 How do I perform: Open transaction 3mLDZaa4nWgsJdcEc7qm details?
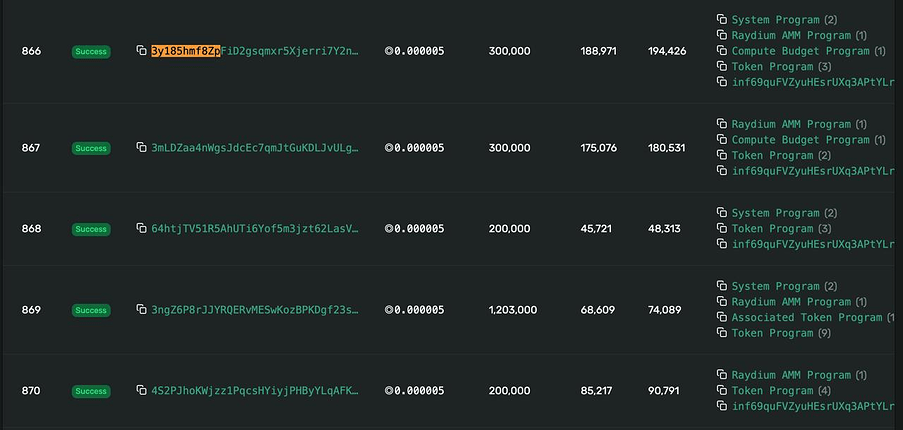tap(255, 148)
